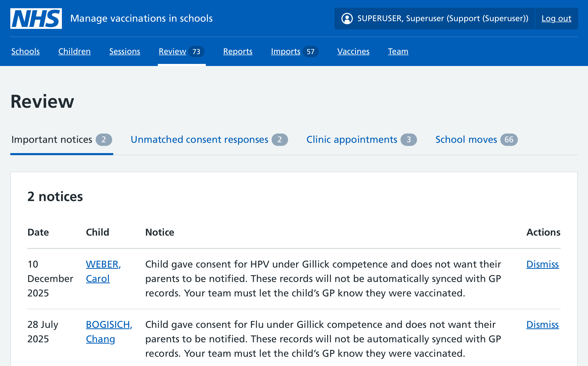588x366 pixels.
Task: Click the '28 July 2025' date cell
Action: coord(43,332)
